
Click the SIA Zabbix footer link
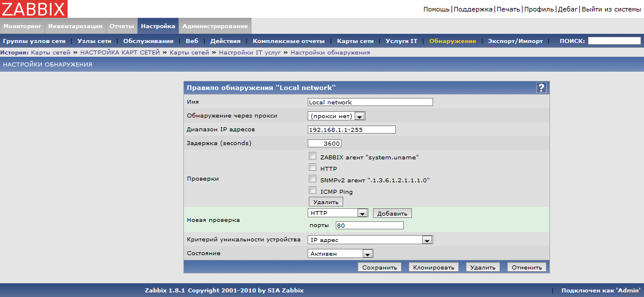(285, 291)
